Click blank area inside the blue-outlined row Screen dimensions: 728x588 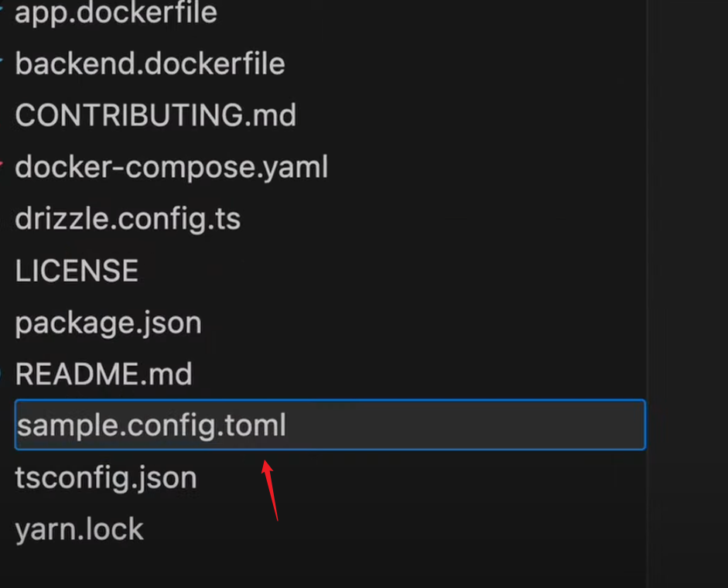464,425
